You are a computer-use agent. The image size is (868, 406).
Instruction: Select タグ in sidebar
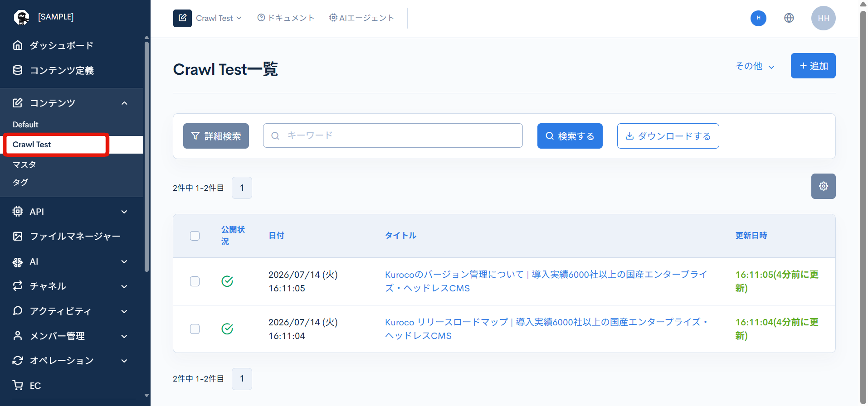pyautogui.click(x=20, y=182)
